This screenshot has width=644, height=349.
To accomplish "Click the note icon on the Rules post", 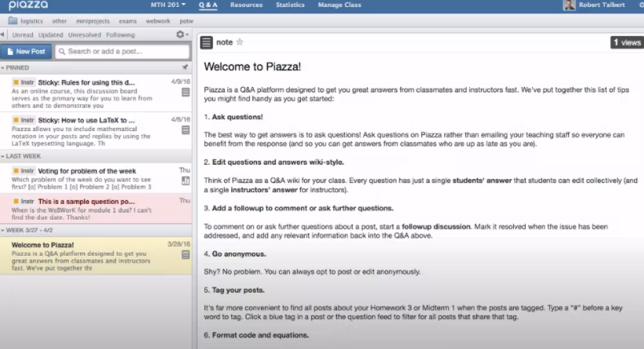I will coord(186,93).
